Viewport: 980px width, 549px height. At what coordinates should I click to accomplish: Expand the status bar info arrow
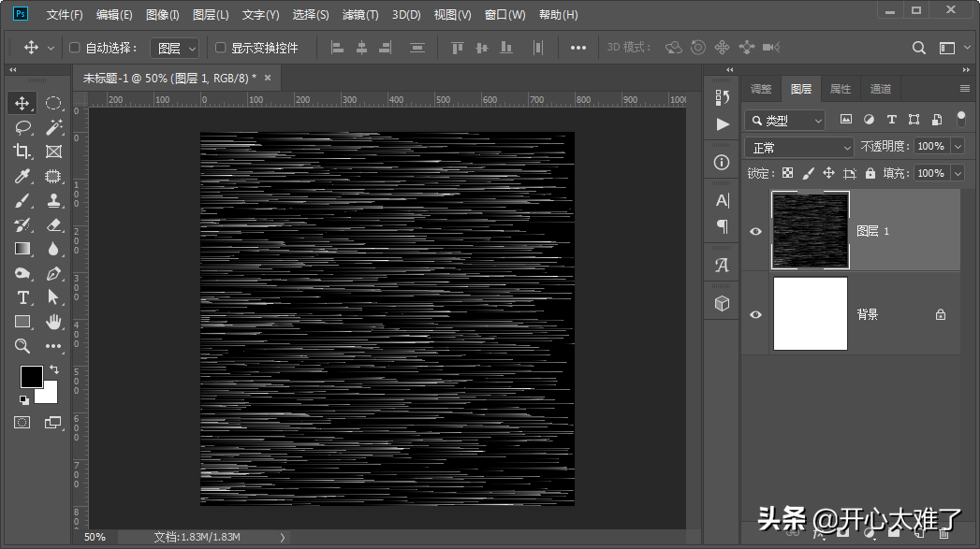(283, 537)
